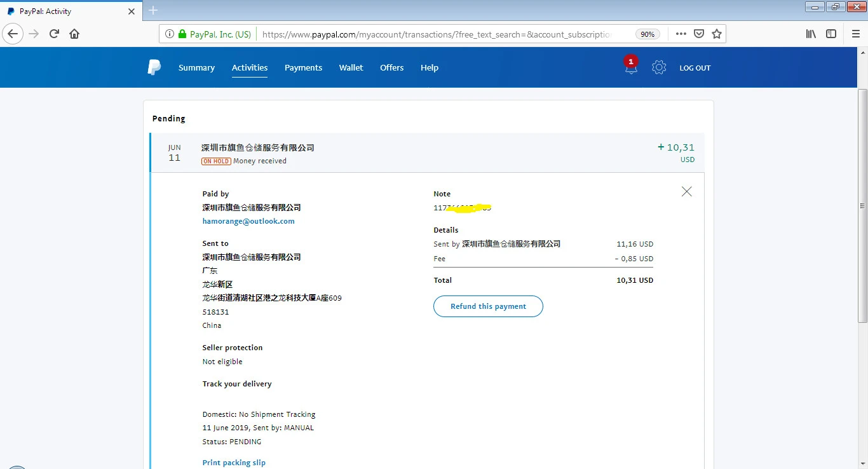
Task: Open the Help page
Action: coord(430,68)
